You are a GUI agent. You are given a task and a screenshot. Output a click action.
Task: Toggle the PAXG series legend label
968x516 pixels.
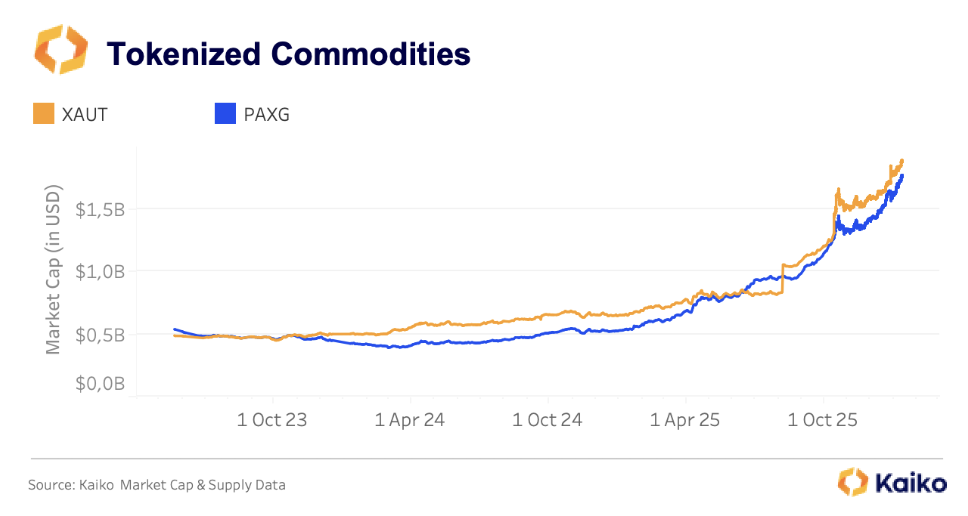[266, 114]
